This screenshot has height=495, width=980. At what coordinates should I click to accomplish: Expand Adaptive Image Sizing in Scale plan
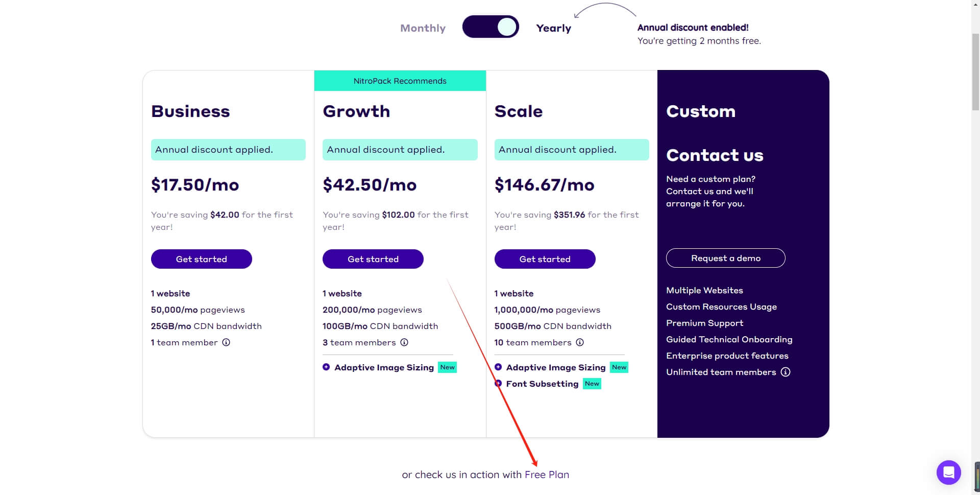498,367
